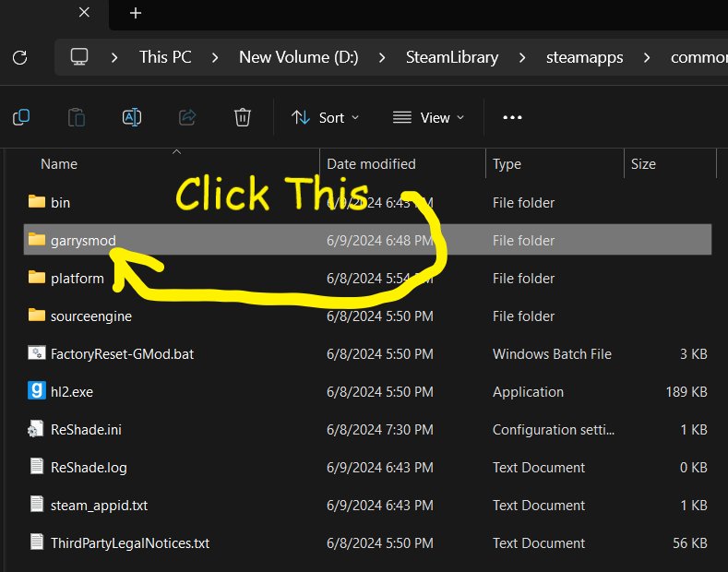728x572 pixels.
Task: Select the bin folder name
Action: [x=60, y=202]
